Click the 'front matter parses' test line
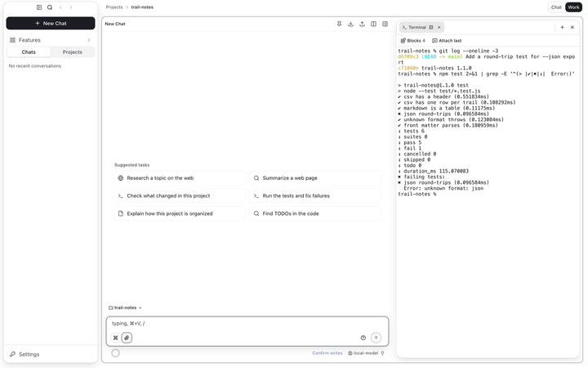 click(x=448, y=125)
